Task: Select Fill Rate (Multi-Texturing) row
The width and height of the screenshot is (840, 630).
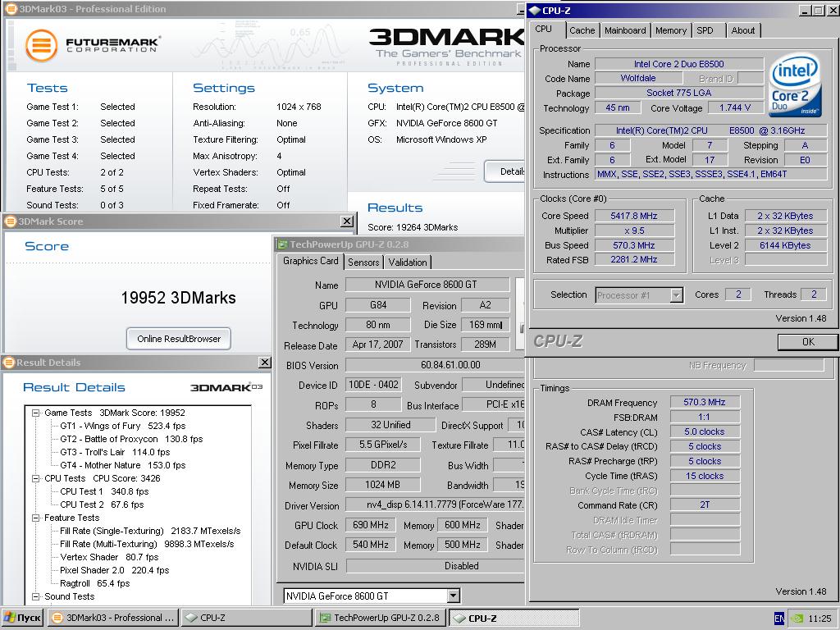Action: (x=147, y=545)
